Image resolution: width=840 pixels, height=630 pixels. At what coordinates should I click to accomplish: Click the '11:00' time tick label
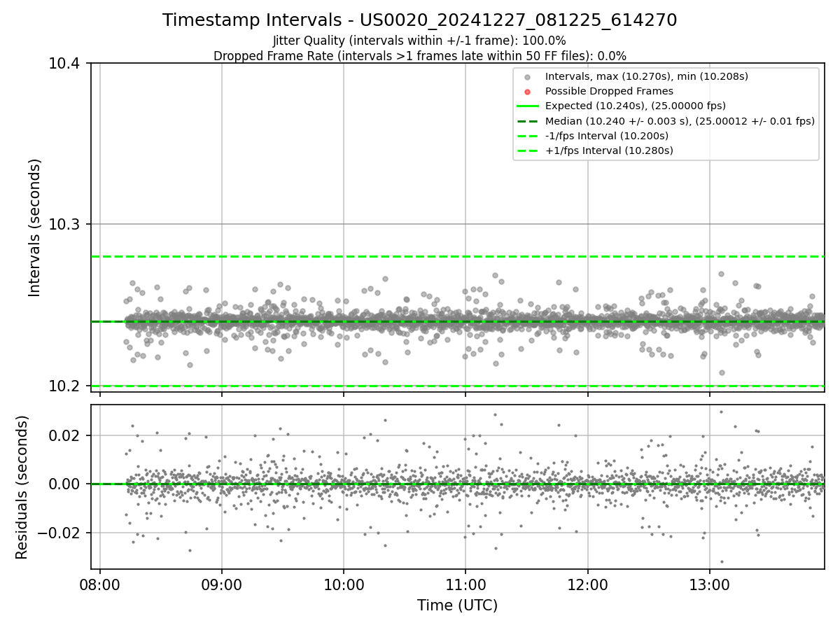point(465,585)
